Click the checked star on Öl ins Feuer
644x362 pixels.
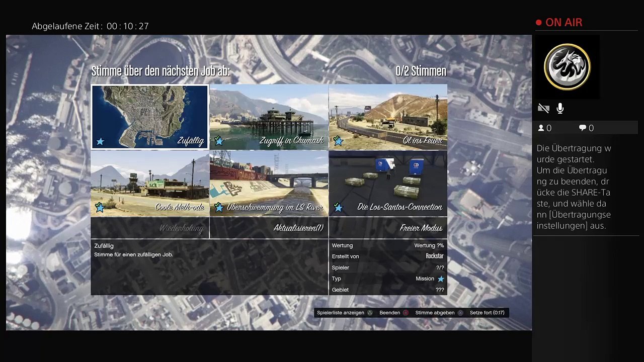pyautogui.click(x=338, y=141)
